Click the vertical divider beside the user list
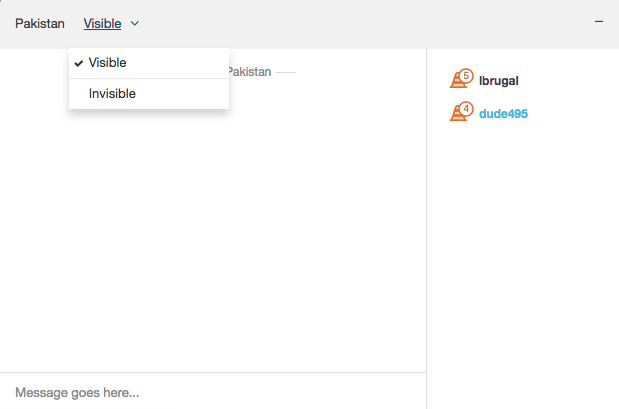Image resolution: width=619 pixels, height=409 pixels. coord(426,230)
